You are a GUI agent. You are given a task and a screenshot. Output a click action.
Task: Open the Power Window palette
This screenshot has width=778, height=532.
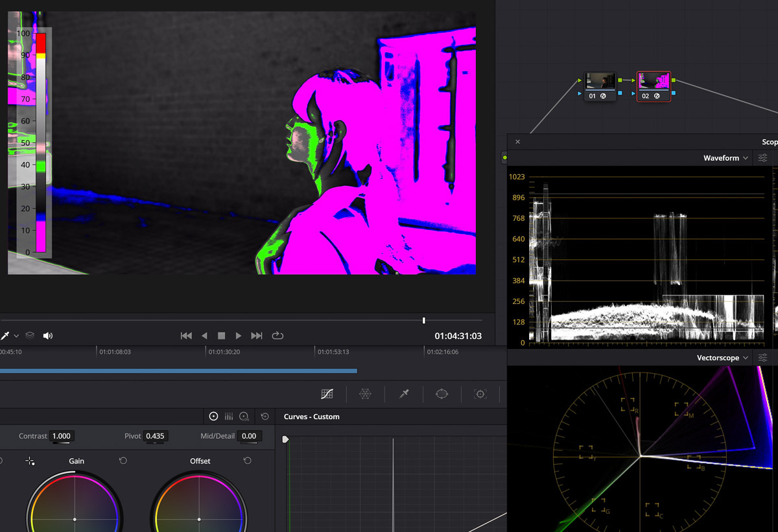point(442,394)
